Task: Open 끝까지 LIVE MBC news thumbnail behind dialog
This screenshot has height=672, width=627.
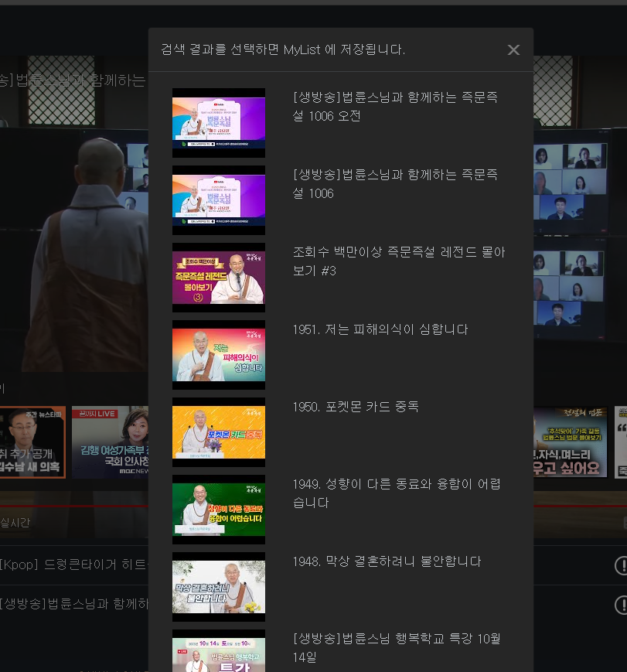Action: point(110,442)
